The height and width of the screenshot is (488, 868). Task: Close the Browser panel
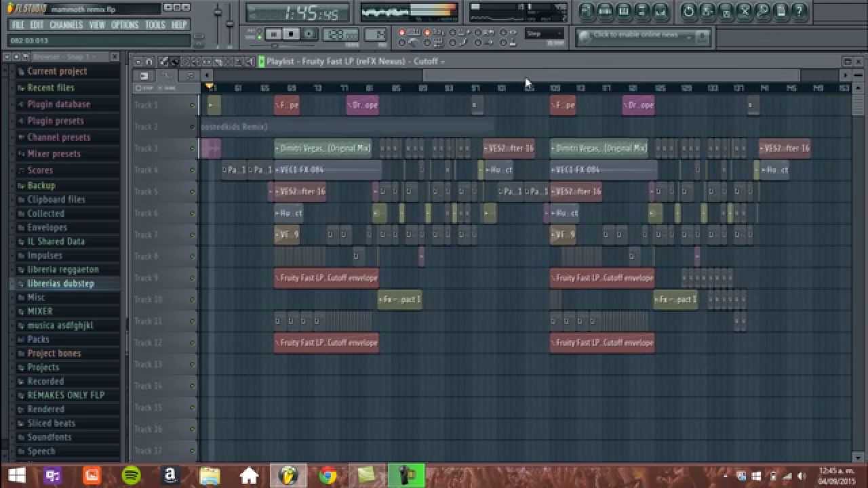pos(115,57)
